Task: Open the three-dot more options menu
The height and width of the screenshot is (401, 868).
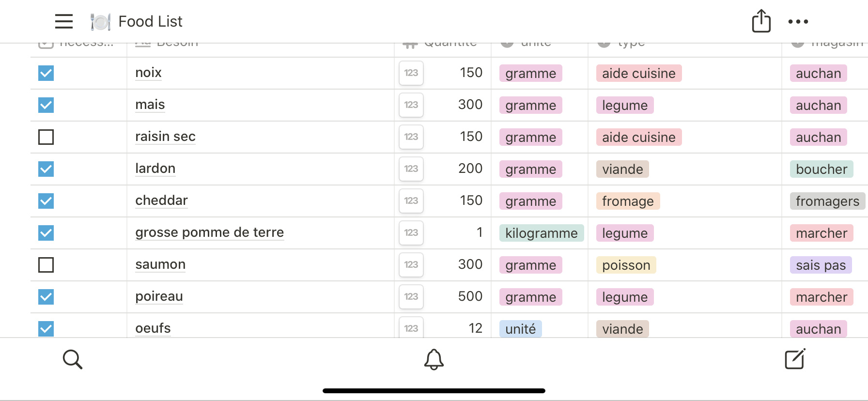Action: (798, 21)
